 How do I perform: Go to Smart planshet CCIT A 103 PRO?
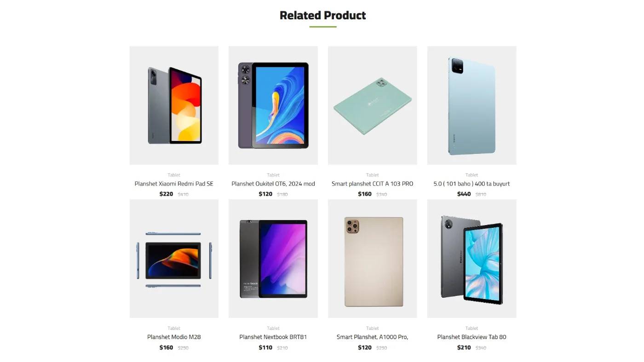(x=373, y=184)
